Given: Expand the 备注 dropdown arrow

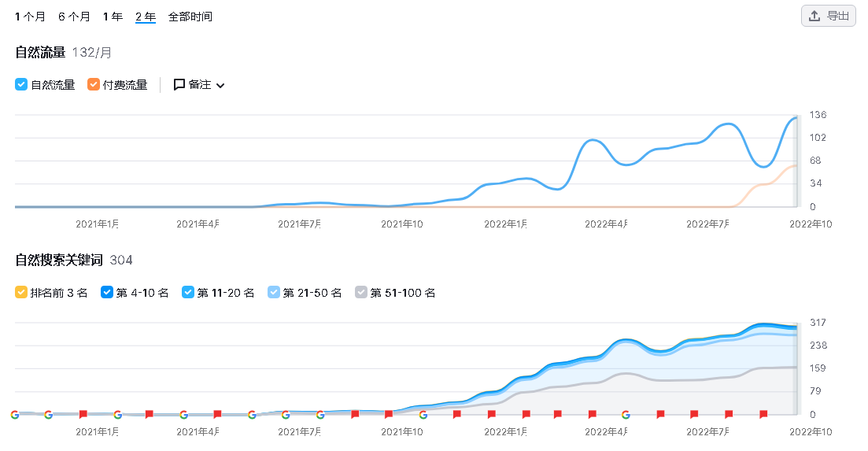Looking at the screenshot, I should 220,85.
